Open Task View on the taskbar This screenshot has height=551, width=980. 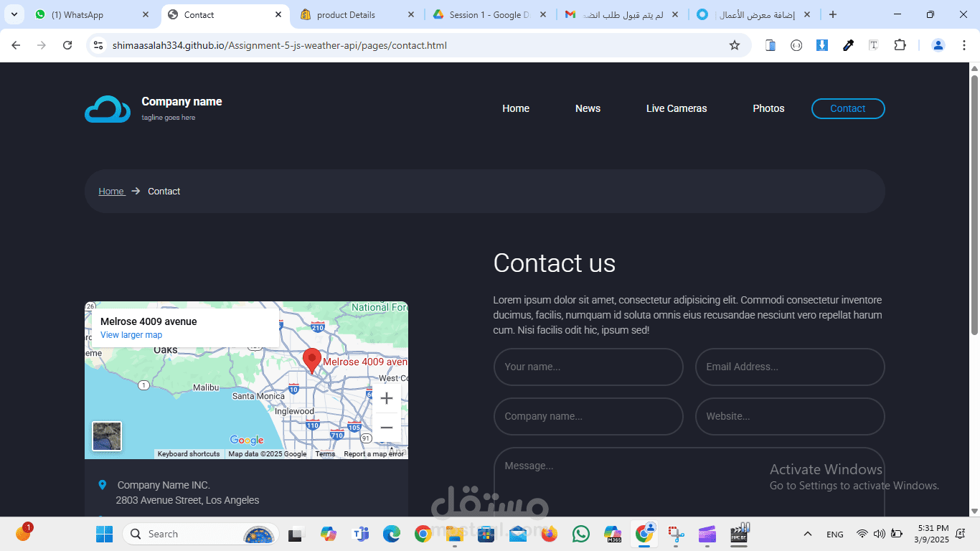295,534
